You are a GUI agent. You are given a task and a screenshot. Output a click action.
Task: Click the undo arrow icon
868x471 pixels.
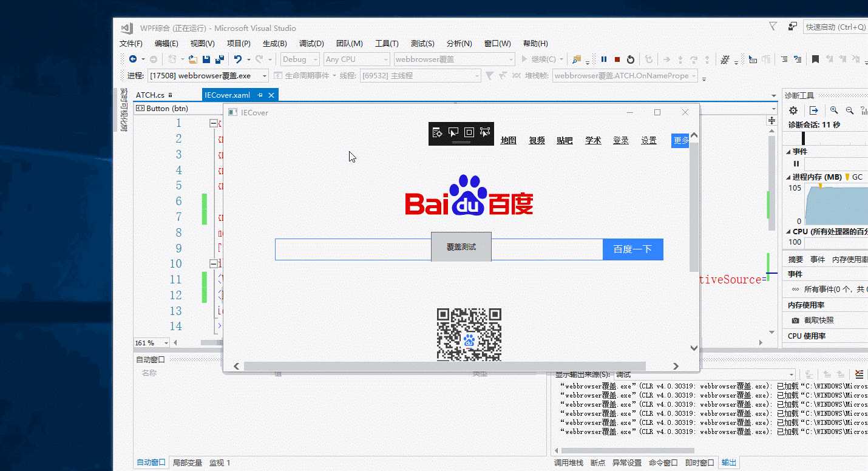point(238,59)
